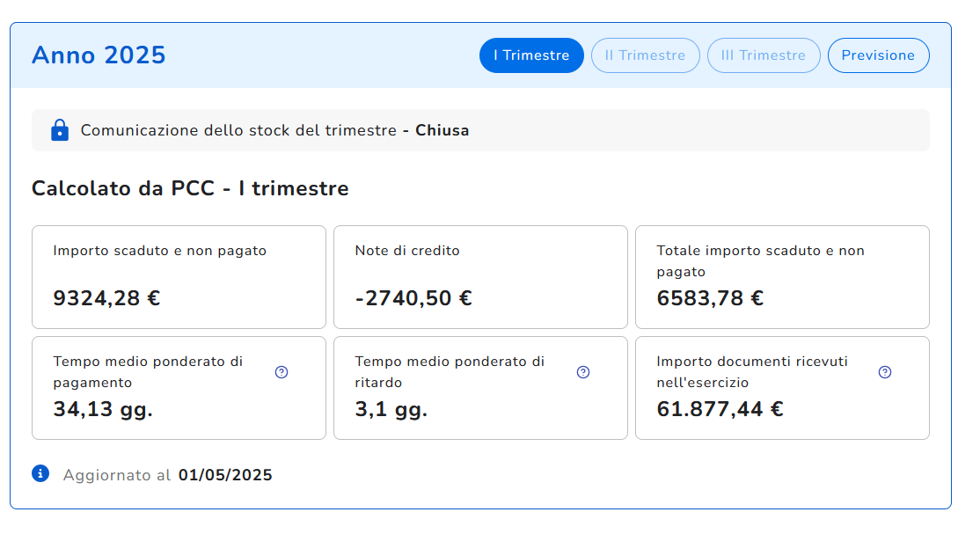Screen dimensions: 980x534
Task: Click the Chiusa status label
Action: click(x=442, y=131)
